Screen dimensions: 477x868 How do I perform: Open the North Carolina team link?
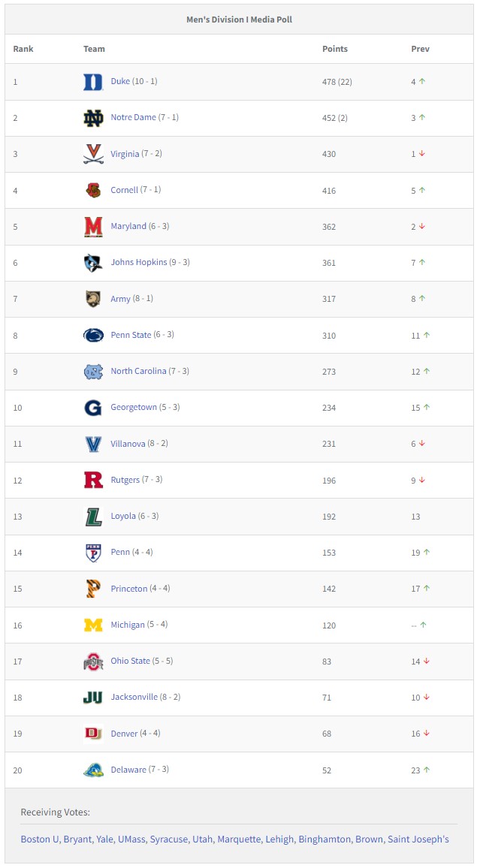click(x=138, y=371)
